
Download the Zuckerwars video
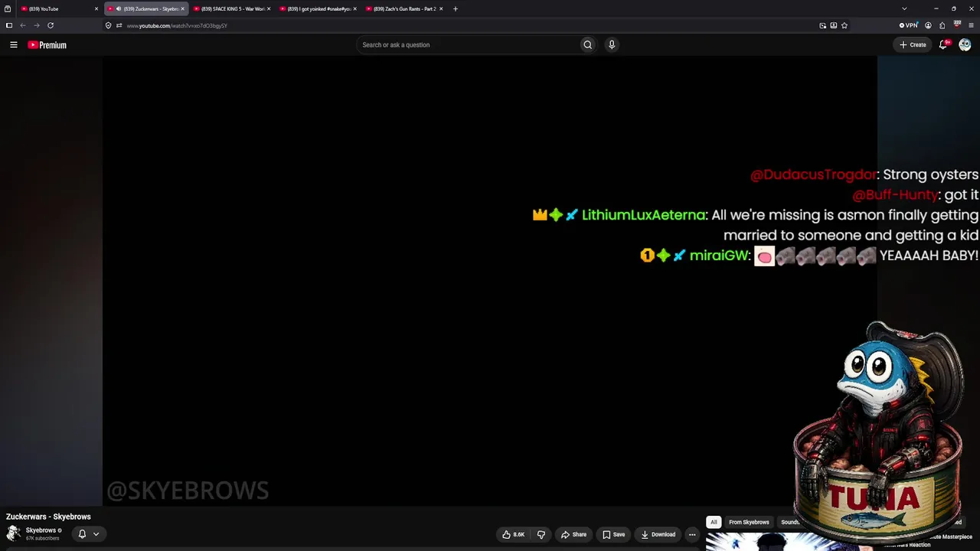click(658, 534)
